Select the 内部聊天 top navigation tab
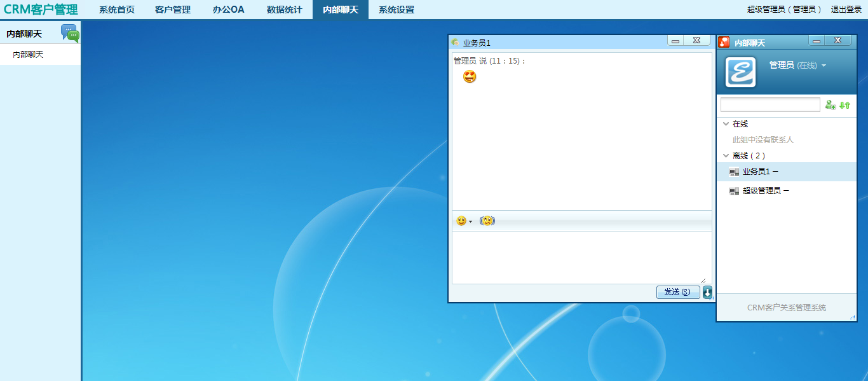Image resolution: width=868 pixels, height=381 pixels. point(341,10)
